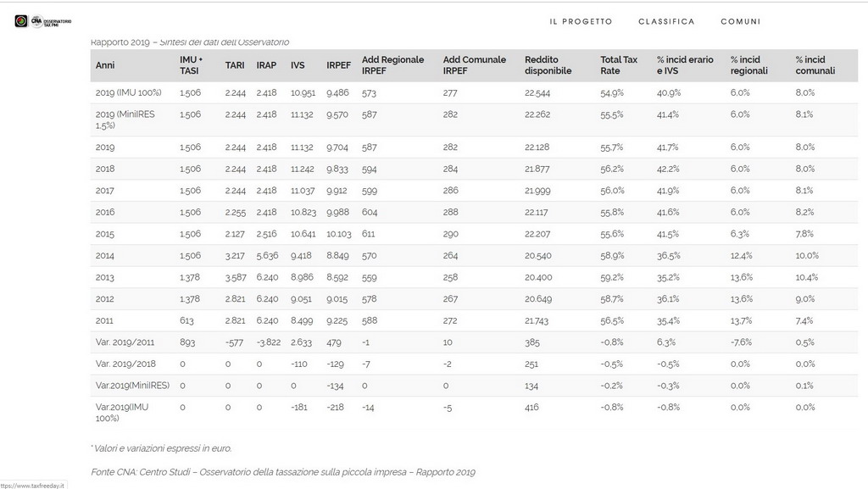
Task: Click the TARI column header
Action: click(x=235, y=65)
